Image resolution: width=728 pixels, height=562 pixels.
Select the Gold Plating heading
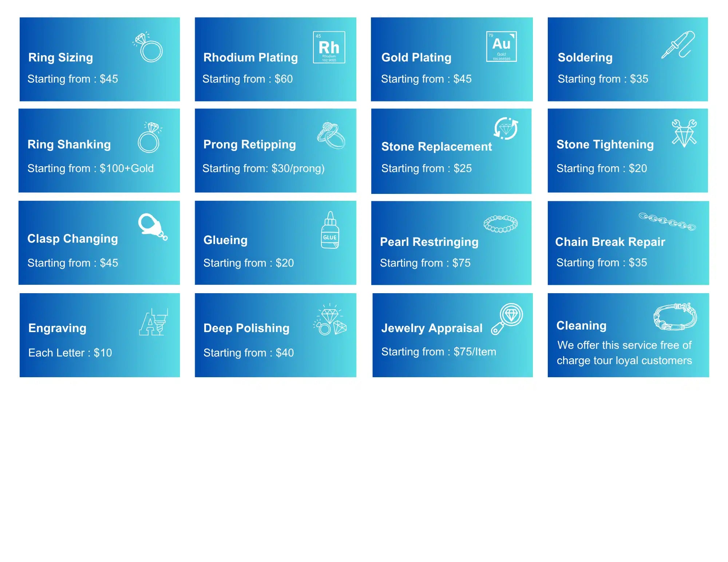[416, 57]
